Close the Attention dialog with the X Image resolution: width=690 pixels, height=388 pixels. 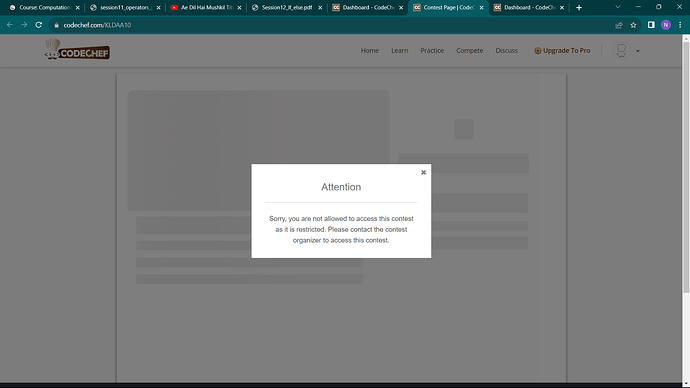click(x=423, y=172)
